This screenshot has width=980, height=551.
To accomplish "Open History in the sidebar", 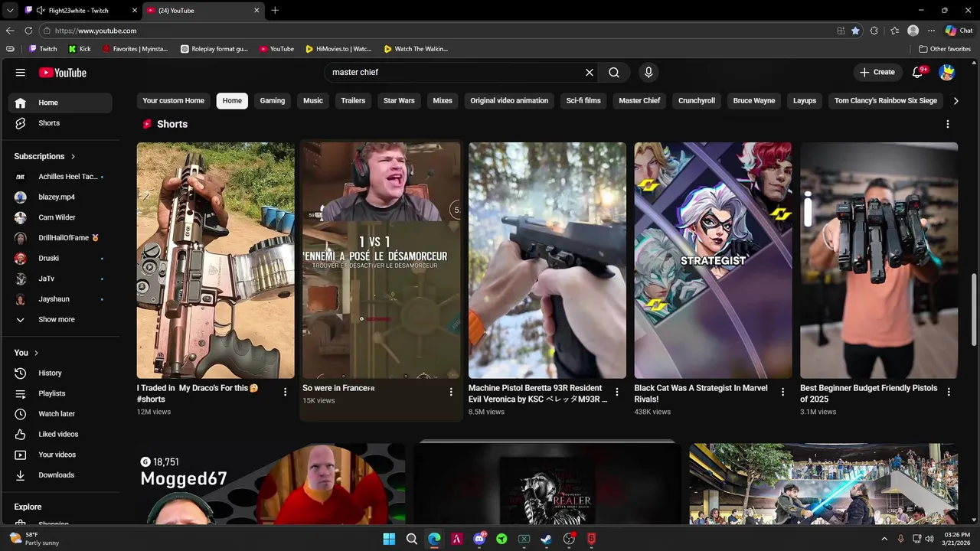I will pyautogui.click(x=60, y=373).
